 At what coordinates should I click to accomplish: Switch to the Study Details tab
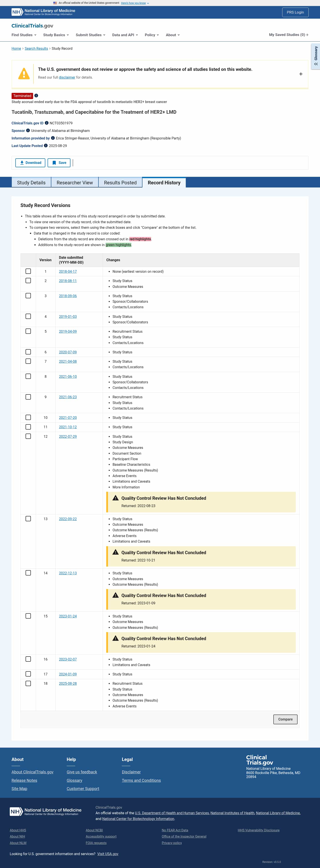pyautogui.click(x=31, y=183)
